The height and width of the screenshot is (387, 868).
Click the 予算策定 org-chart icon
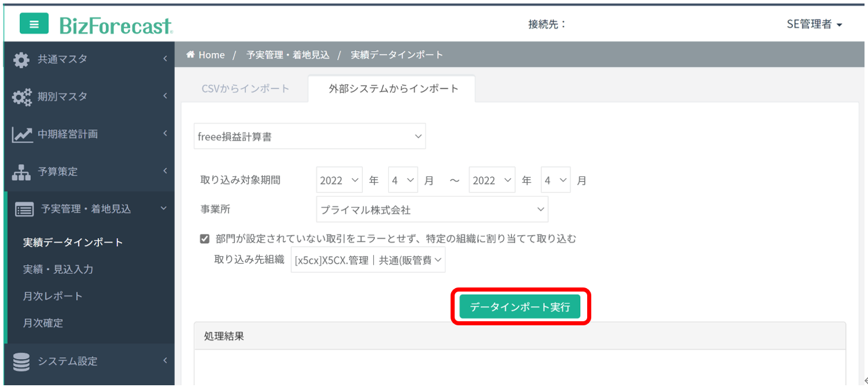pyautogui.click(x=22, y=172)
